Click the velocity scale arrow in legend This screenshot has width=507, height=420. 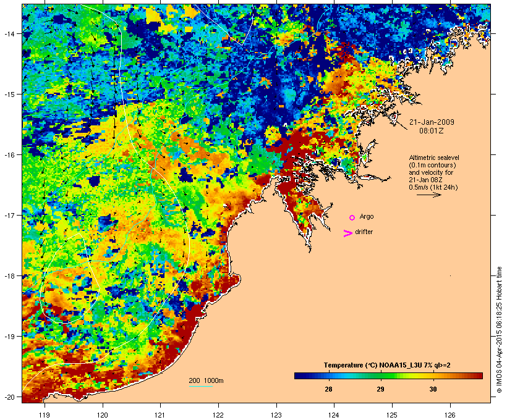[429, 195]
